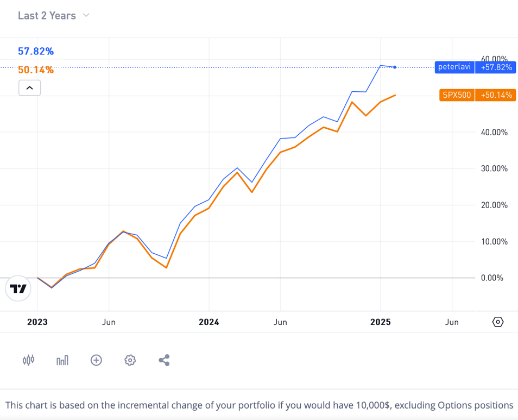Click the +50.14% orange price tag
The width and height of the screenshot is (518, 420).
coord(496,95)
